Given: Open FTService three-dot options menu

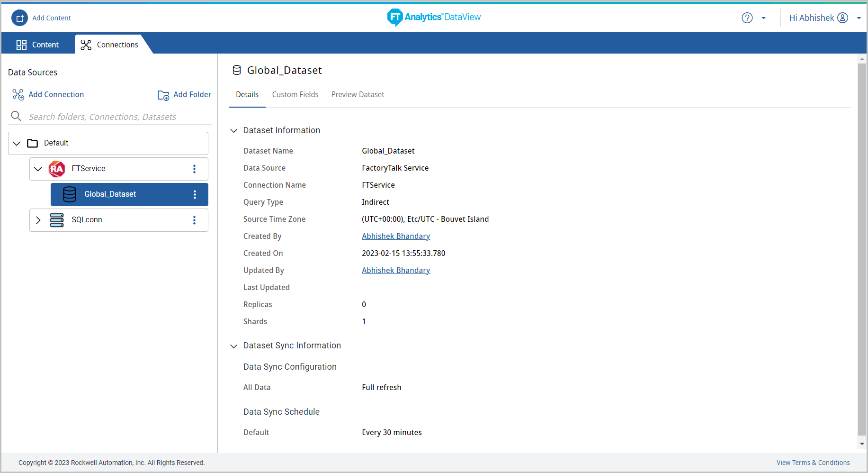Looking at the screenshot, I should point(194,169).
